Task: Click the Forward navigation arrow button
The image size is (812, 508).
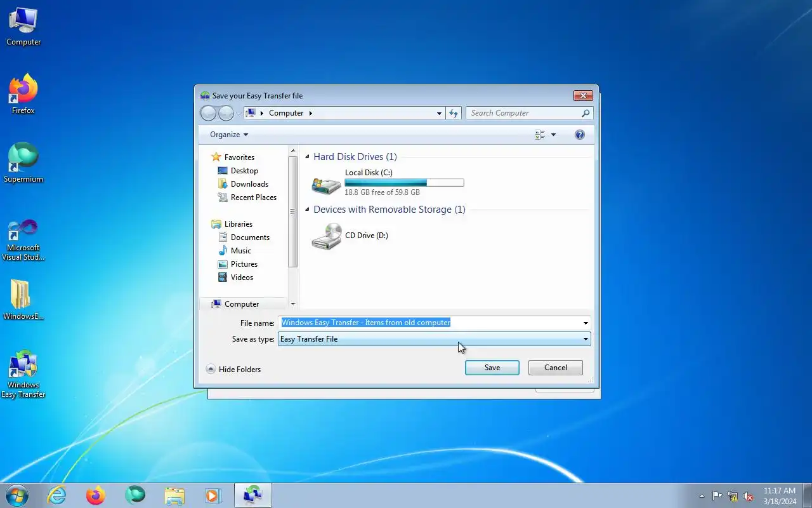Action: coord(226,113)
